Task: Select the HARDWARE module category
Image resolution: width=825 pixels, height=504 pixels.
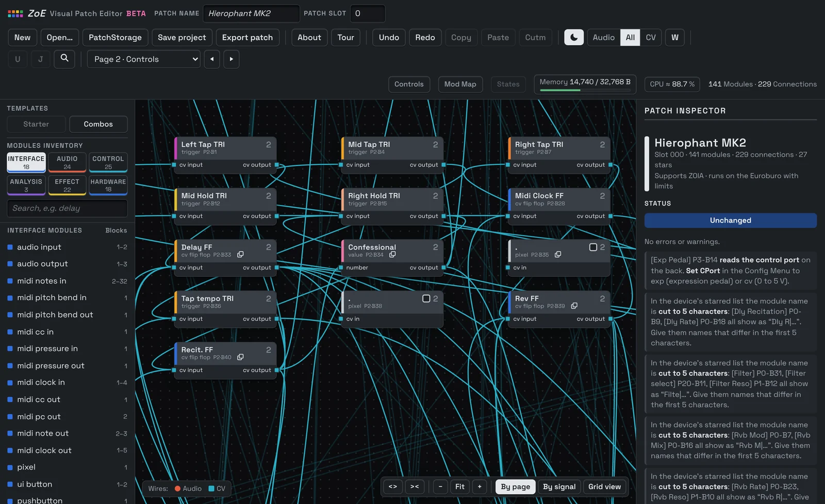Action: 108,185
